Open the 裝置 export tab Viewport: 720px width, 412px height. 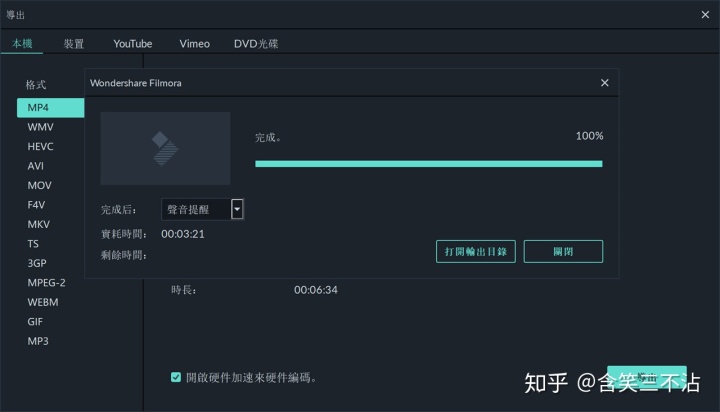pyautogui.click(x=73, y=44)
